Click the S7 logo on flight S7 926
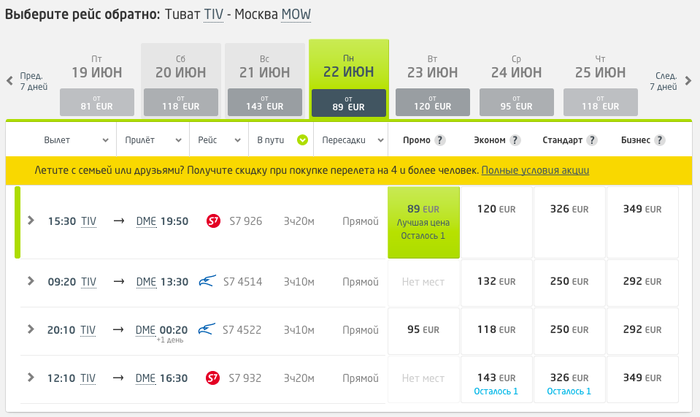Screen dimensions: 700x417 click(213, 221)
